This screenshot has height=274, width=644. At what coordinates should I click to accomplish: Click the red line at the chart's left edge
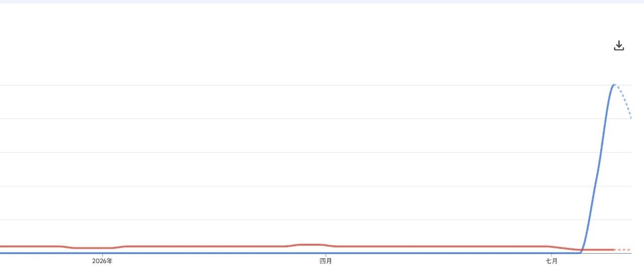(2, 246)
